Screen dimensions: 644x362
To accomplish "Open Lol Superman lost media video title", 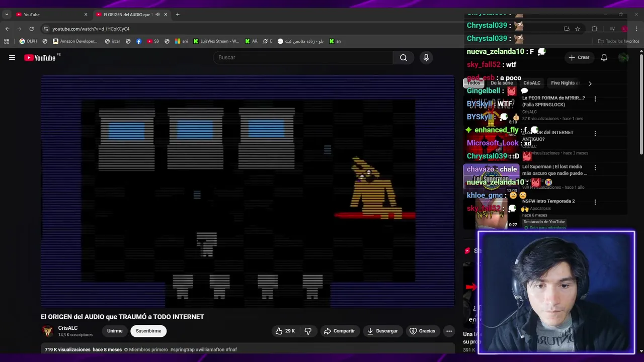I will pyautogui.click(x=554, y=170).
